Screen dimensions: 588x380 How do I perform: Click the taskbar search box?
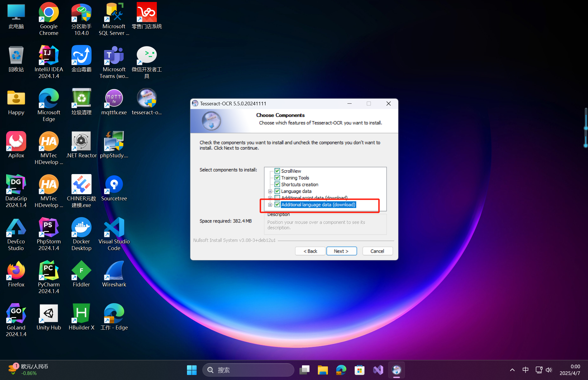[248, 370]
